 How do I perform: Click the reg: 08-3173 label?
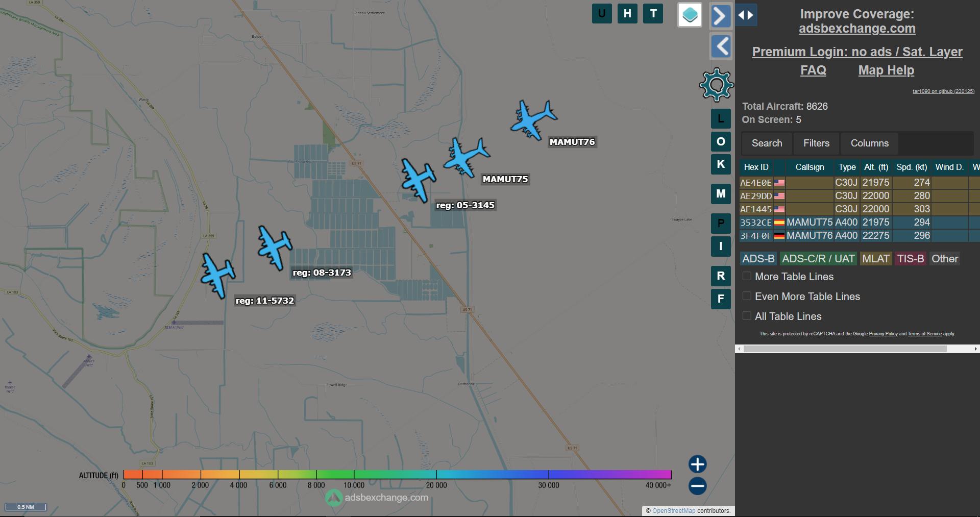pos(322,273)
